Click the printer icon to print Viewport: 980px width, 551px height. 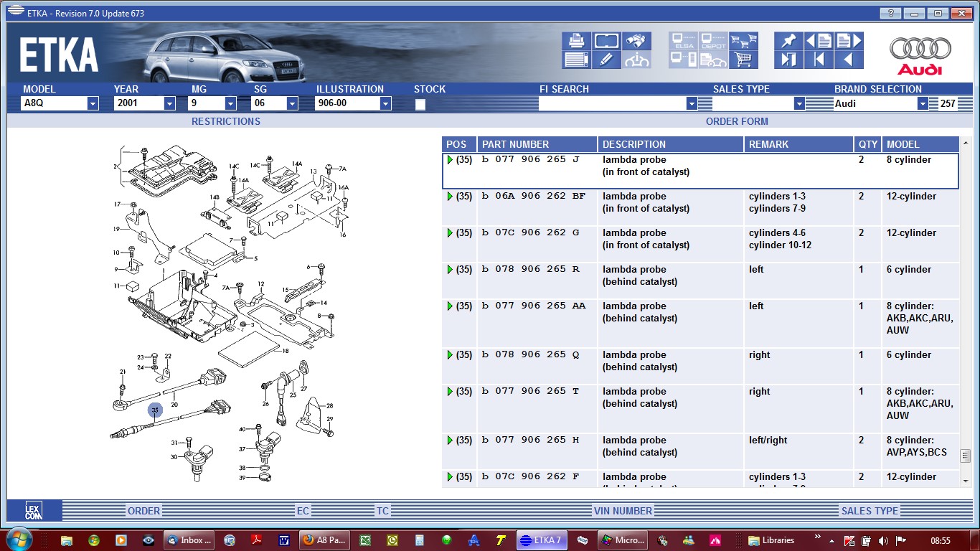click(577, 41)
